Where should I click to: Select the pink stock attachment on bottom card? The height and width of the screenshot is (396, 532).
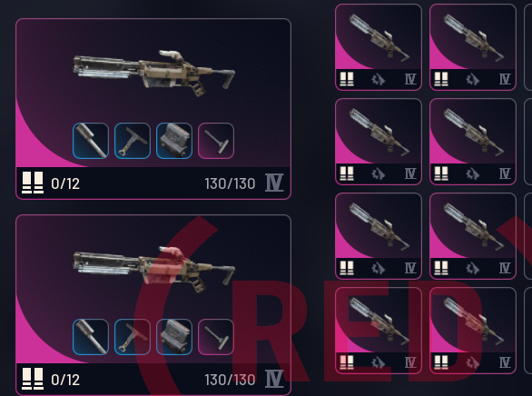click(x=216, y=337)
